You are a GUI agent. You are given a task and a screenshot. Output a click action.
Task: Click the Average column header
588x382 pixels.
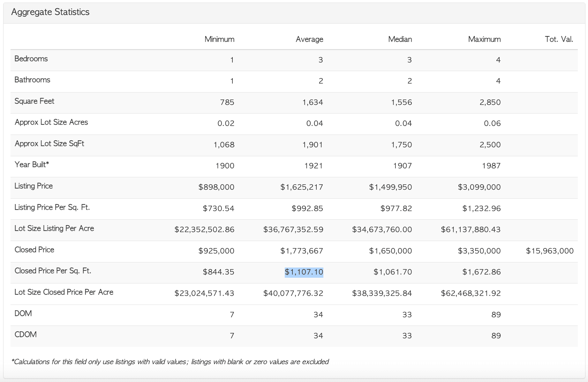point(309,39)
